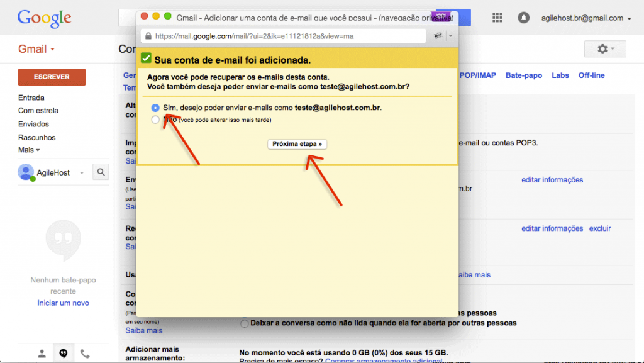Open the agilehost.br@gmail.com account menu
This screenshot has height=363, width=644.
(587, 18)
